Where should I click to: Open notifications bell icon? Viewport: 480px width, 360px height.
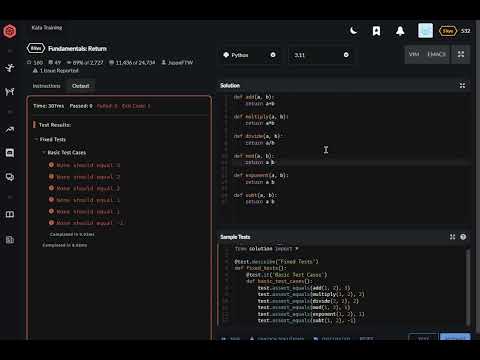[x=400, y=31]
